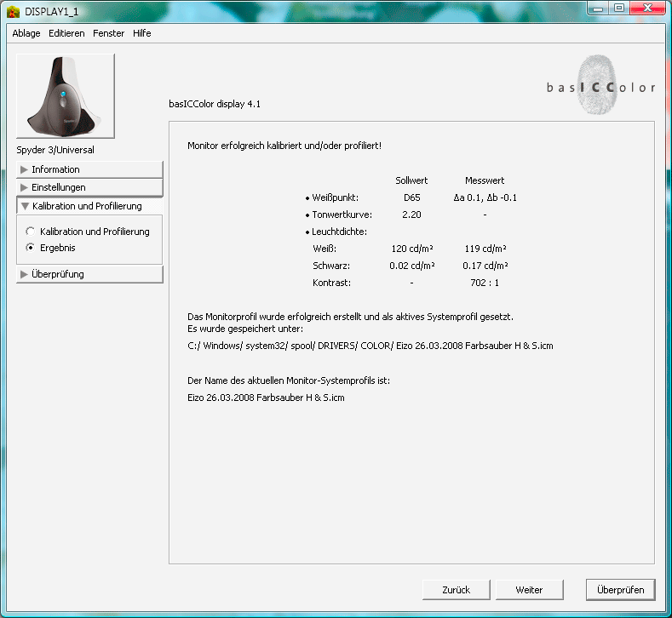672x618 pixels.
Task: Close the DISPLAY1_1 window
Action: pos(649,9)
